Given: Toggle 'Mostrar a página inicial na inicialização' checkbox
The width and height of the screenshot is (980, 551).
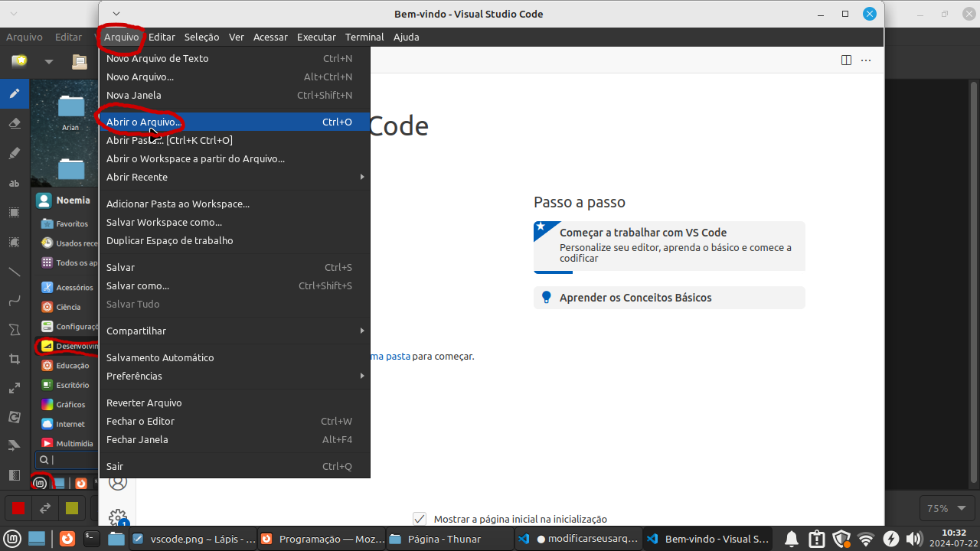Looking at the screenshot, I should [x=419, y=519].
